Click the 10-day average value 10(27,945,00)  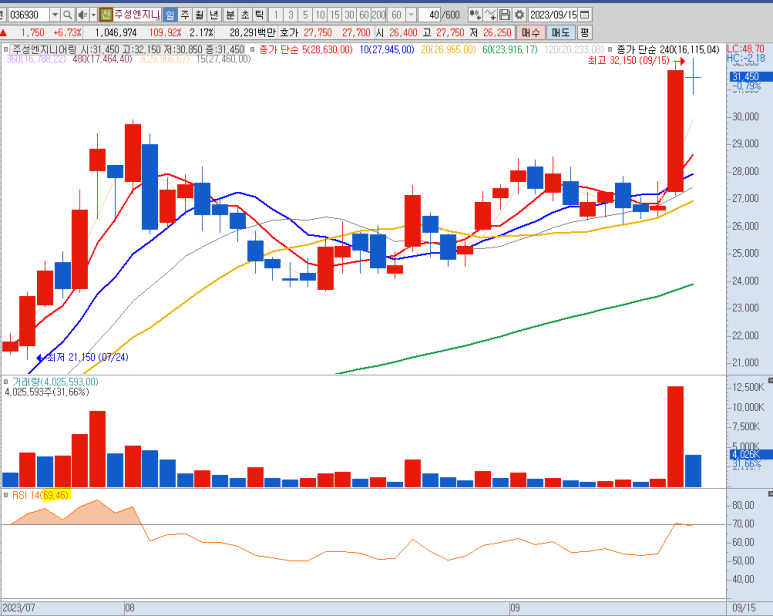tap(387, 50)
